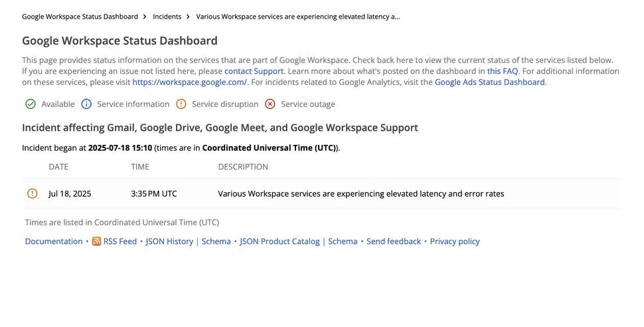
Task: Click the Google Workspace Status Dashboard heading
Action: 120,41
